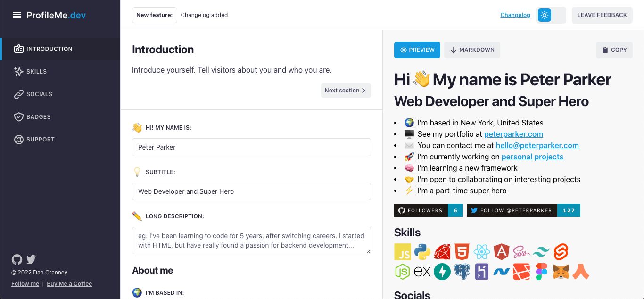Select the PostgreSQL skill icon
This screenshot has width=644, height=299.
[x=462, y=271]
